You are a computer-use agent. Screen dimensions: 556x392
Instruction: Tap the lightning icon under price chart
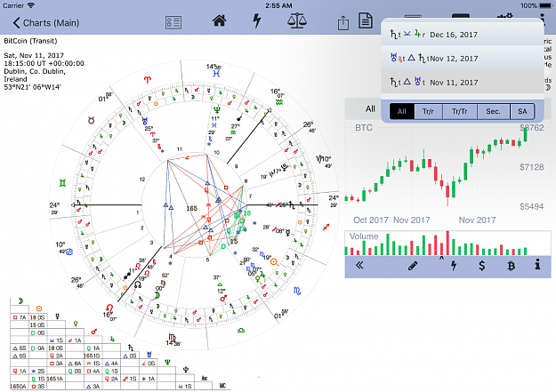point(454,266)
